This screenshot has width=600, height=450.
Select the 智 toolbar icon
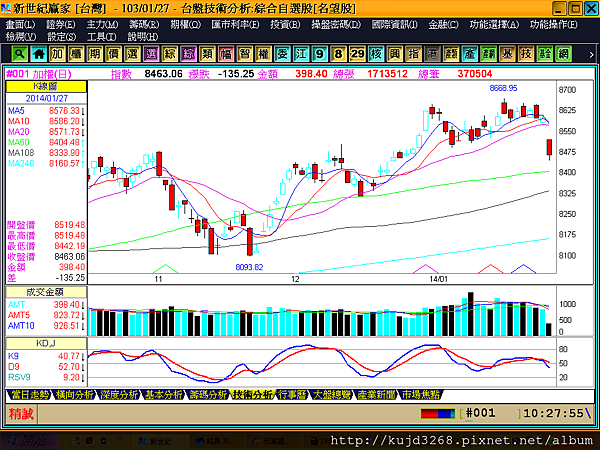(x=245, y=54)
